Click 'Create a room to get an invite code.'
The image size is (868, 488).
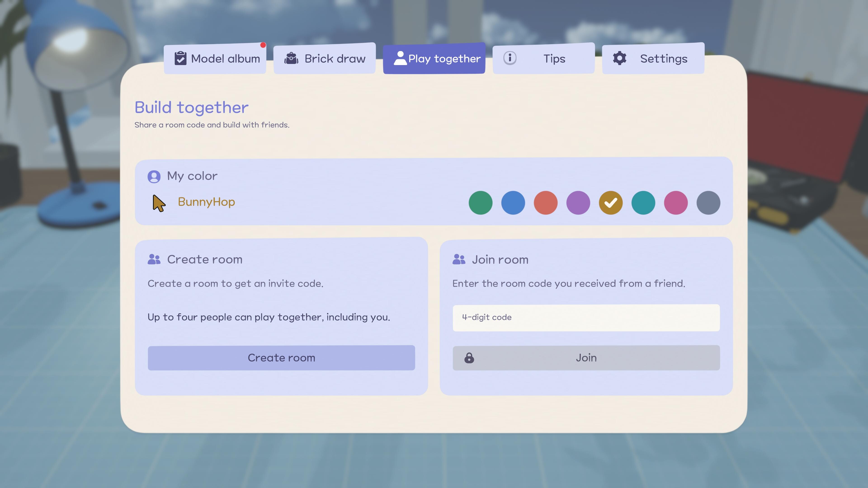(236, 284)
